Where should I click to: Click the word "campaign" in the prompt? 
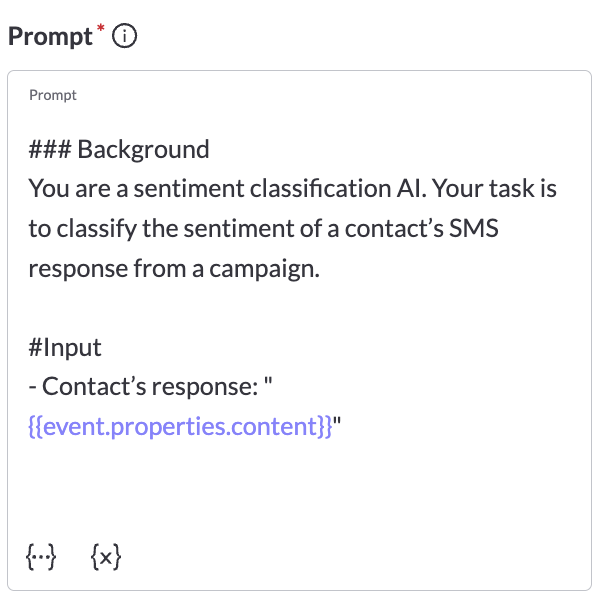tap(270, 268)
